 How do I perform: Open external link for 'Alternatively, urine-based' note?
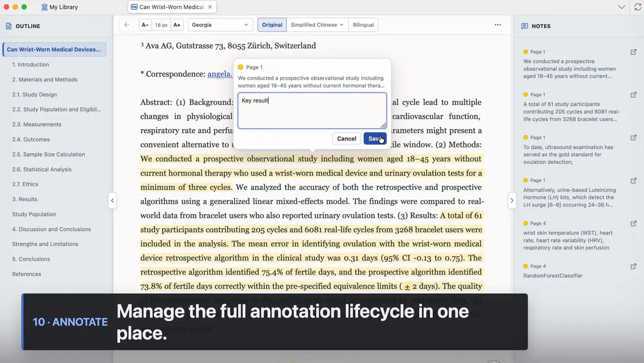(x=633, y=180)
